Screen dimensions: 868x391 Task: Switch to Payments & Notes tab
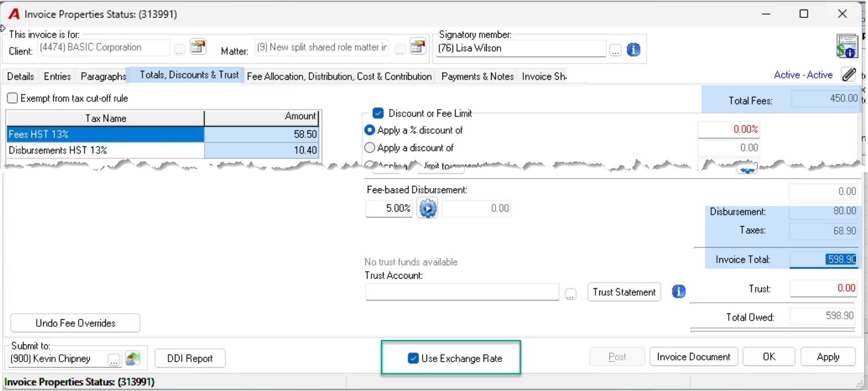(x=478, y=76)
